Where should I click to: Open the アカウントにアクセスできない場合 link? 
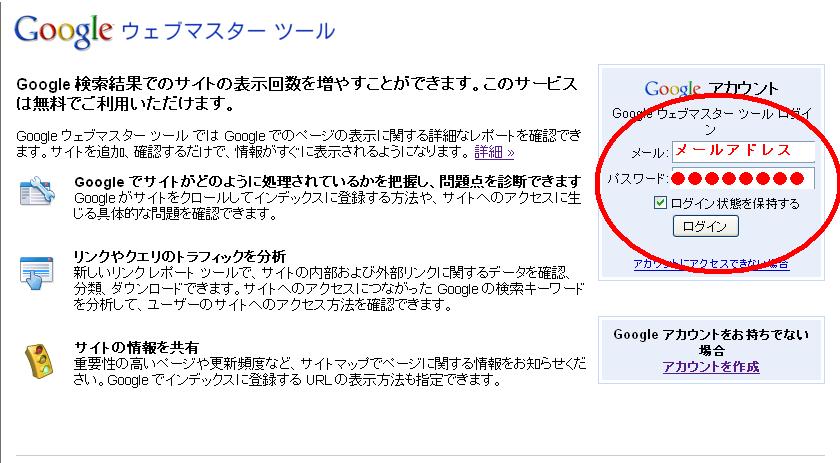coord(711,264)
